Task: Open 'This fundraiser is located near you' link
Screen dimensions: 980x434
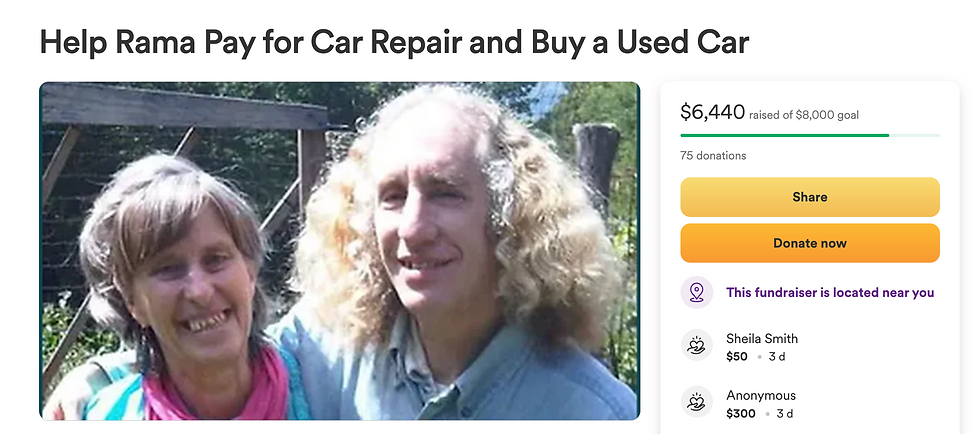Action: coord(830,292)
